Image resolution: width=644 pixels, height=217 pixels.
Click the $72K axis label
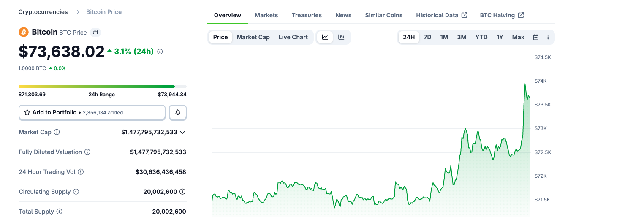[x=541, y=176]
